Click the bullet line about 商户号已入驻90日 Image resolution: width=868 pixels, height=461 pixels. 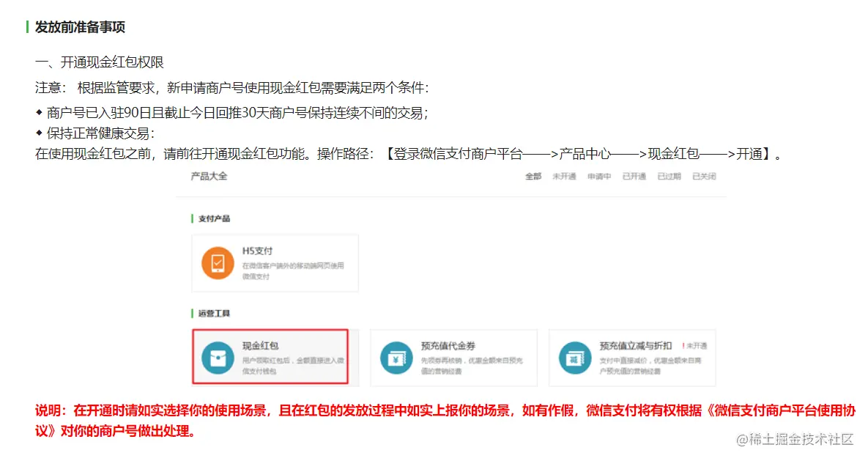232,113
